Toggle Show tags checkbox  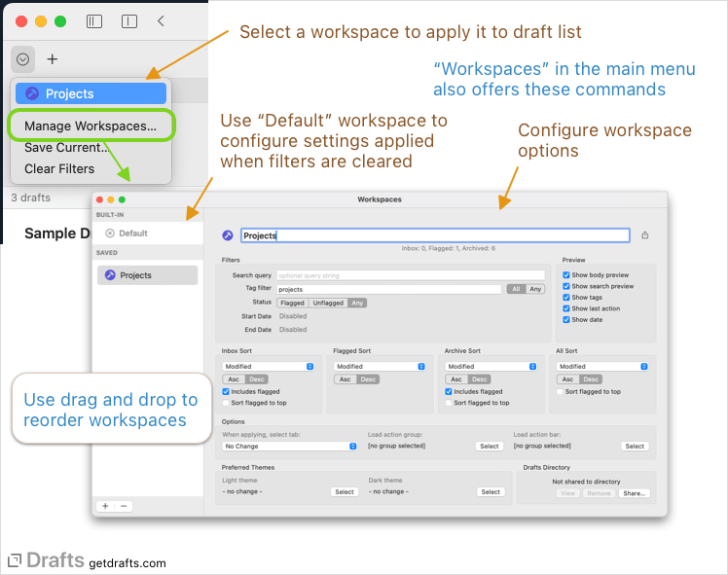point(566,298)
